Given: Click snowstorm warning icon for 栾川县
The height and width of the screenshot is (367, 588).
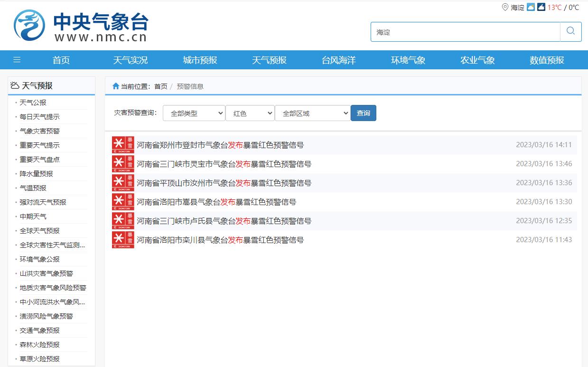Looking at the screenshot, I should (x=123, y=240).
